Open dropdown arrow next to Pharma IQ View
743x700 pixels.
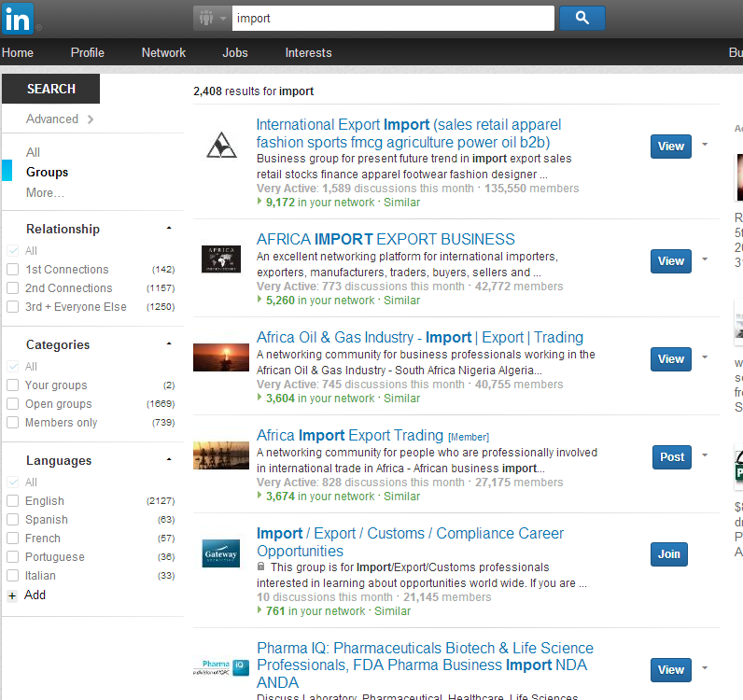click(705, 668)
